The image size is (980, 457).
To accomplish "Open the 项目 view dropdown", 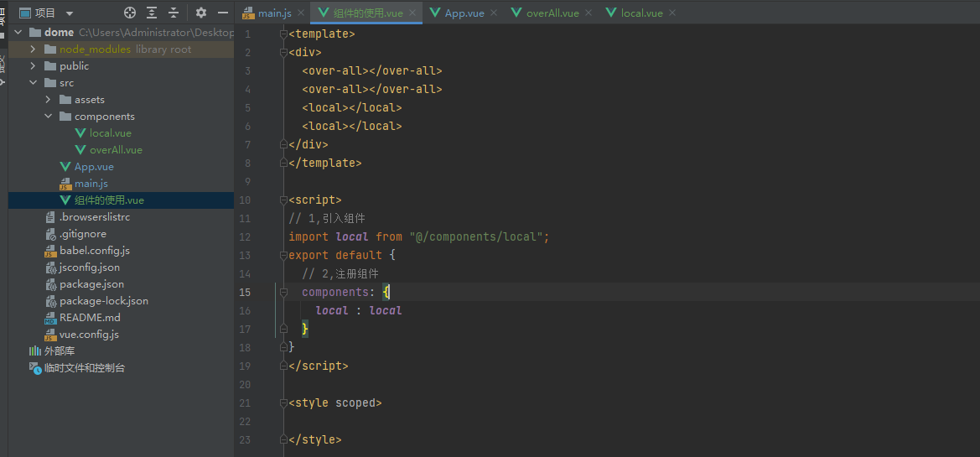I will click(x=69, y=13).
